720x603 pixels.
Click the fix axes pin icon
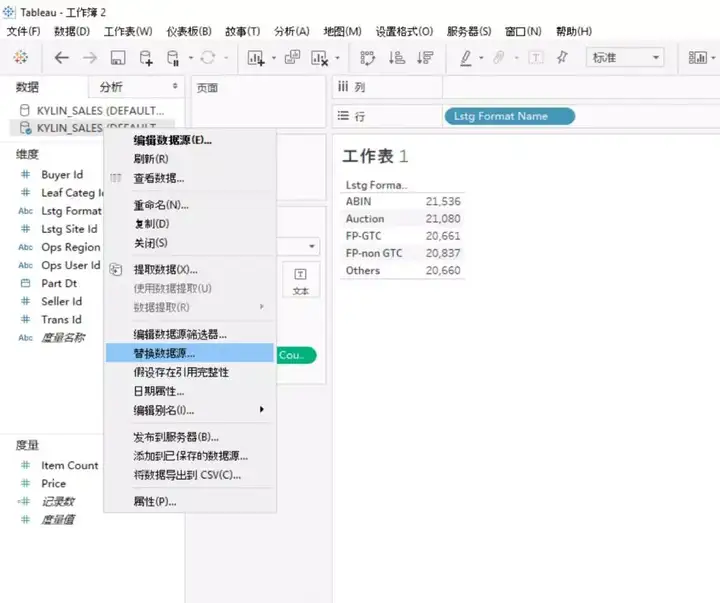click(562, 57)
